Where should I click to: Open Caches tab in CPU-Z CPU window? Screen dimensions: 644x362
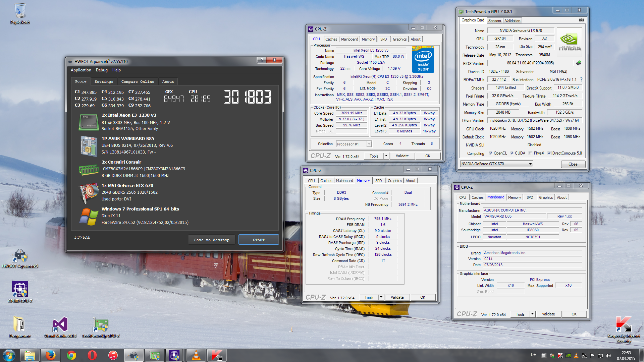tap(331, 39)
